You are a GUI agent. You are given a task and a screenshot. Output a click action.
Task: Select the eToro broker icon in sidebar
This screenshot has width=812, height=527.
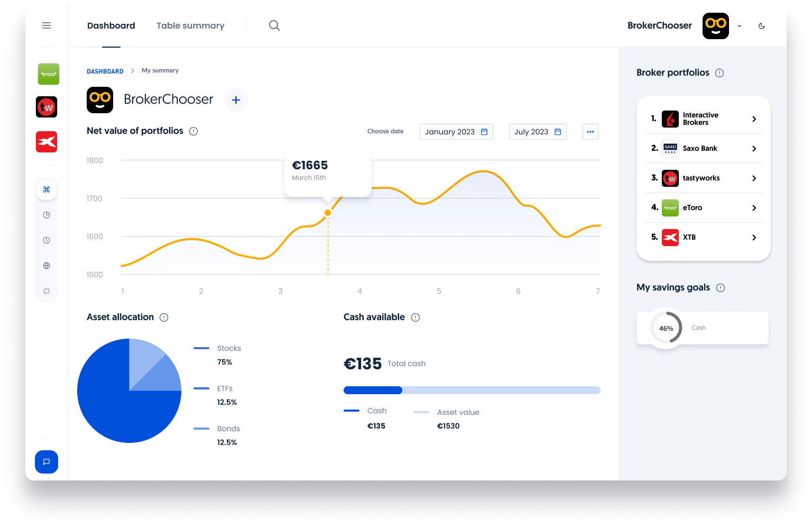[49, 74]
